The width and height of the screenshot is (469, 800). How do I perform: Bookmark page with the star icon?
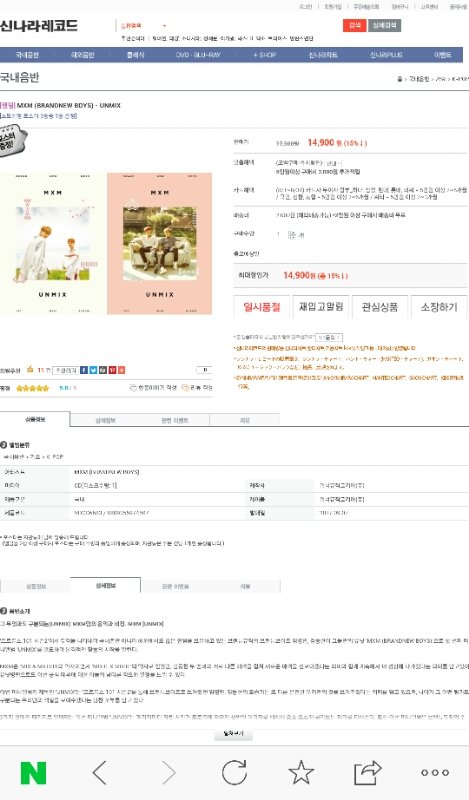(x=301, y=772)
